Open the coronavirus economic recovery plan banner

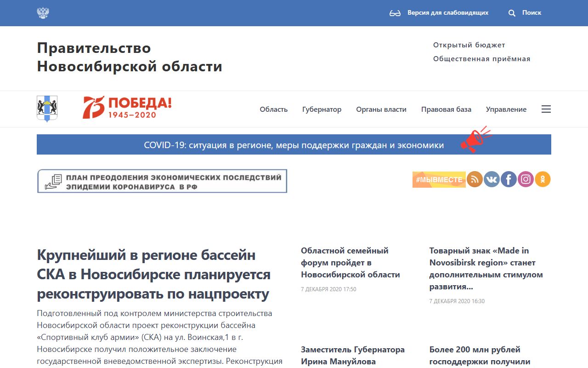[162, 181]
